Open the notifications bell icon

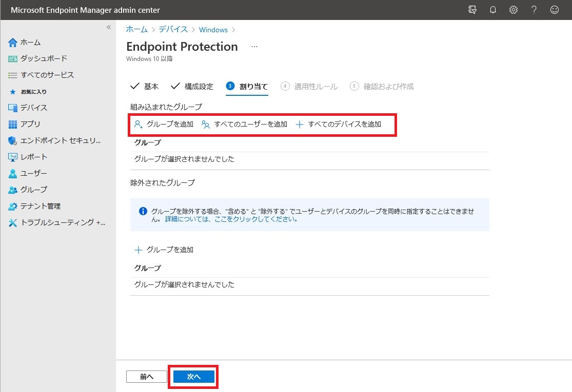point(493,10)
